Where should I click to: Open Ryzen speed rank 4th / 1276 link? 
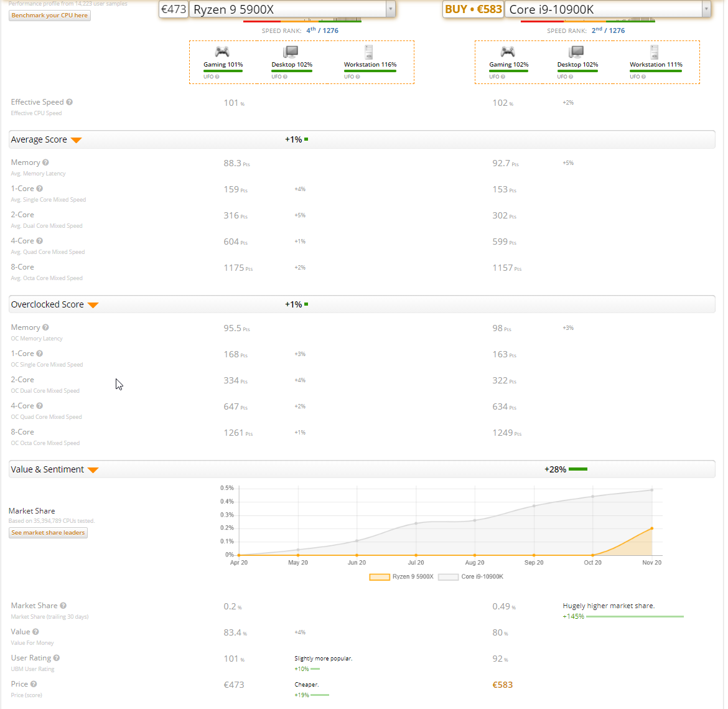click(x=322, y=31)
